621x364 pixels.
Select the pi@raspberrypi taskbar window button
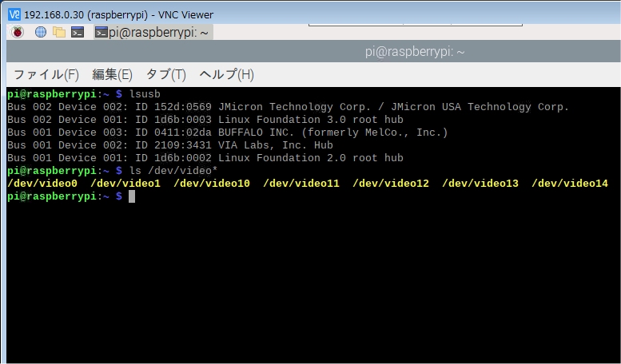point(153,33)
